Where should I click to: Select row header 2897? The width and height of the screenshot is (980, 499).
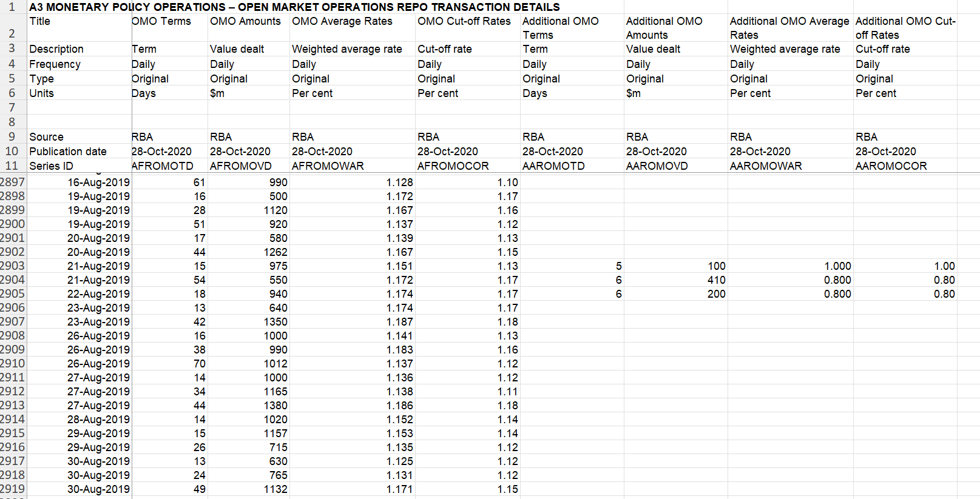coord(13,182)
